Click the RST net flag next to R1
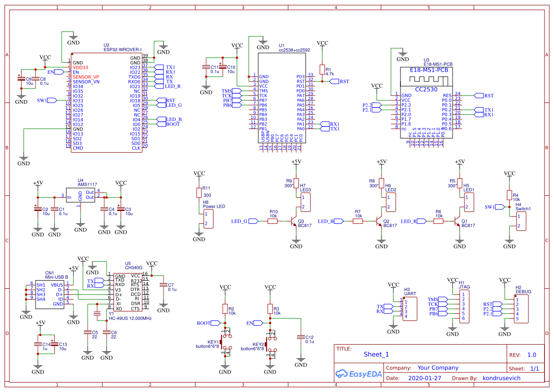 point(334,82)
